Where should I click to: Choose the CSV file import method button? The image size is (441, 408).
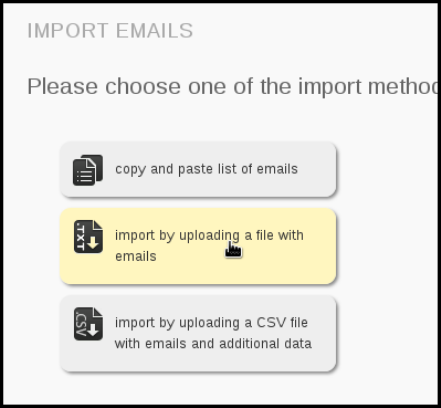[198, 334]
